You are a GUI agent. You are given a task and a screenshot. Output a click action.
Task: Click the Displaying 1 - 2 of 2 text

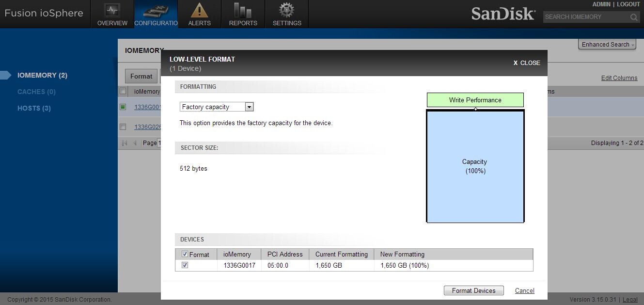(x=617, y=143)
